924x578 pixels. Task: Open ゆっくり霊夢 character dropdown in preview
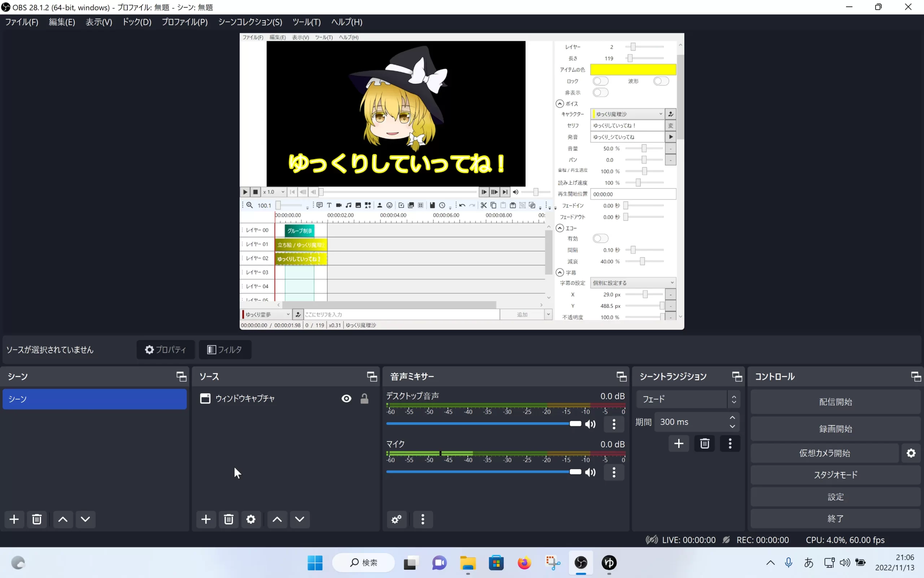click(266, 314)
